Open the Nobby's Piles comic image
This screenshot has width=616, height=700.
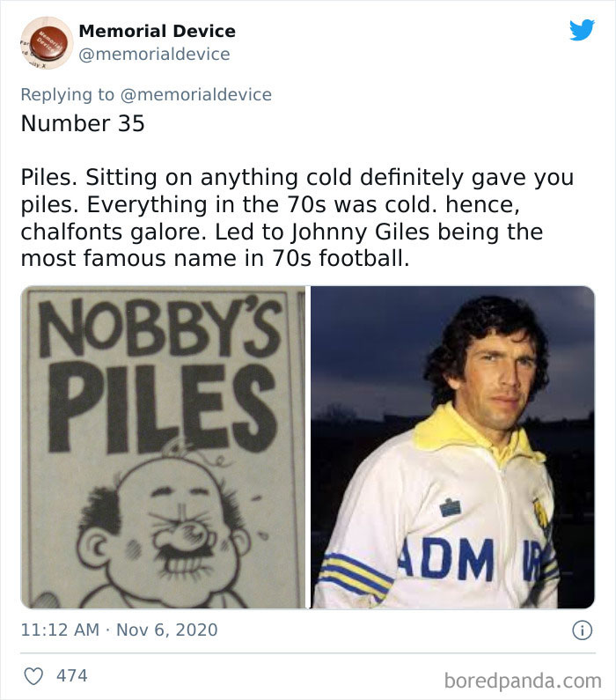(x=163, y=446)
